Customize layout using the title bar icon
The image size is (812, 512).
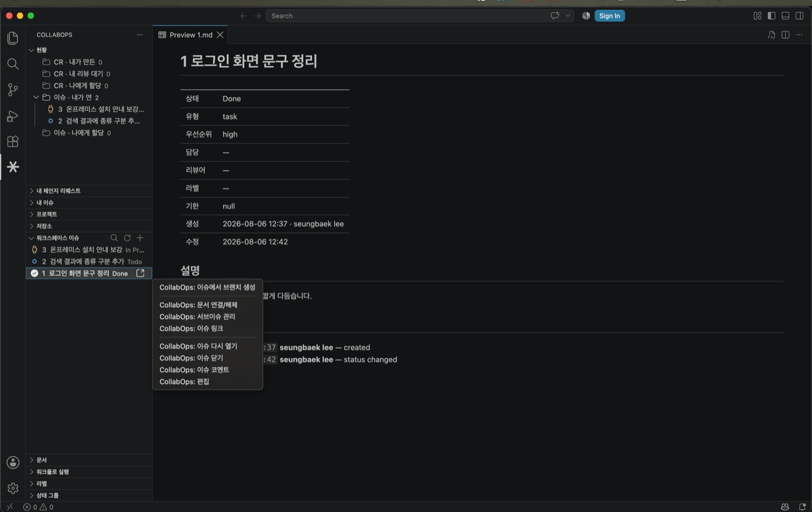point(757,16)
